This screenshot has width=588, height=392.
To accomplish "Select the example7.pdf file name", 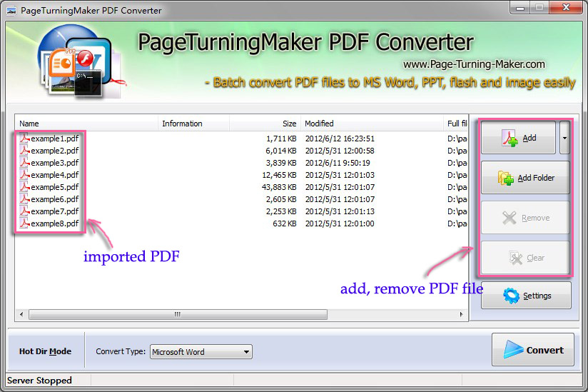I will pyautogui.click(x=55, y=211).
